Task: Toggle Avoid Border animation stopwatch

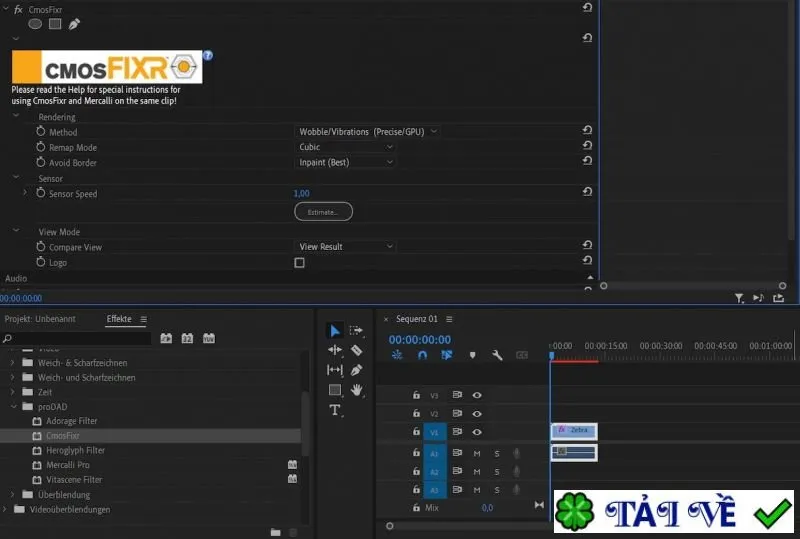Action: point(41,162)
